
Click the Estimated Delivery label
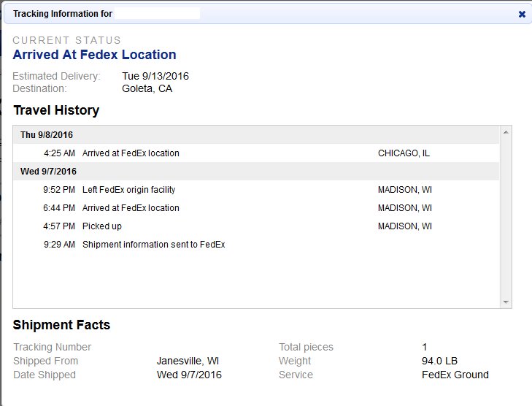(x=56, y=76)
